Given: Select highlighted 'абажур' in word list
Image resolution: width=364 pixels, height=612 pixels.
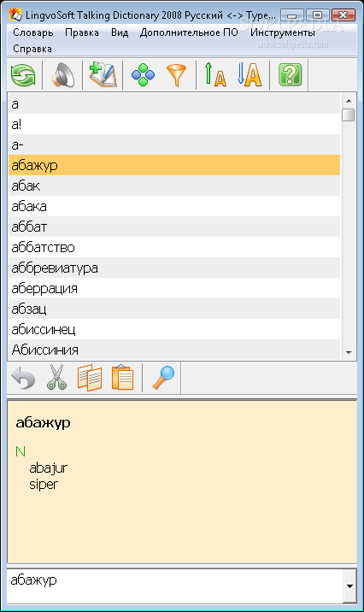Looking at the screenshot, I should tap(174, 165).
